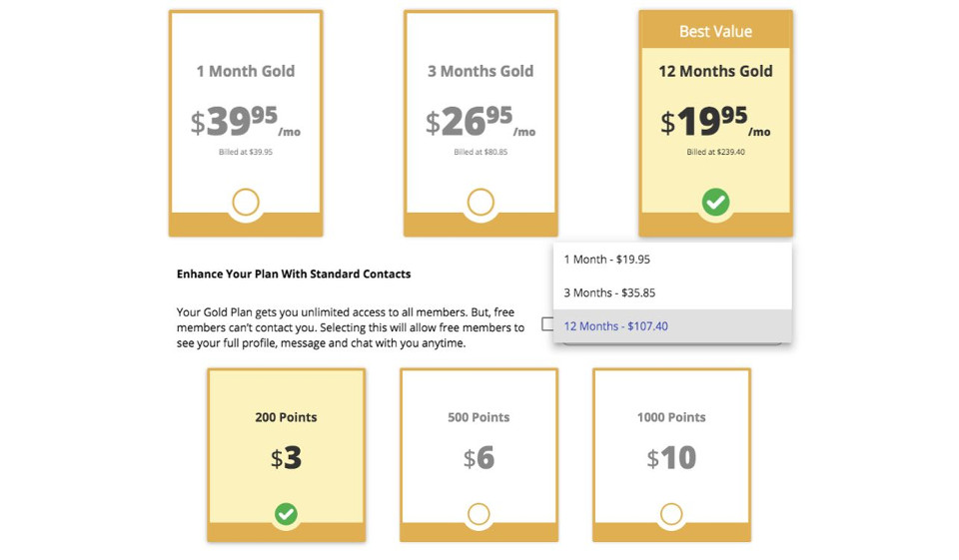This screenshot has width=959, height=560.
Task: Select the 500 Points radio circle
Action: [479, 514]
